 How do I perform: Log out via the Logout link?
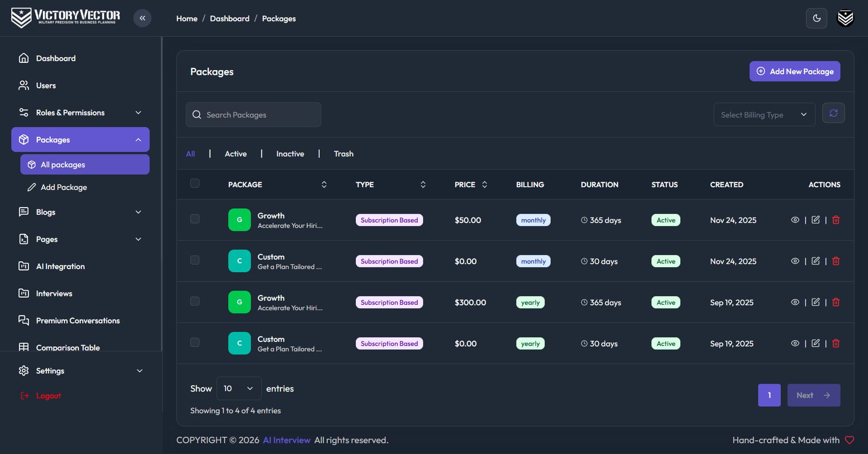48,396
